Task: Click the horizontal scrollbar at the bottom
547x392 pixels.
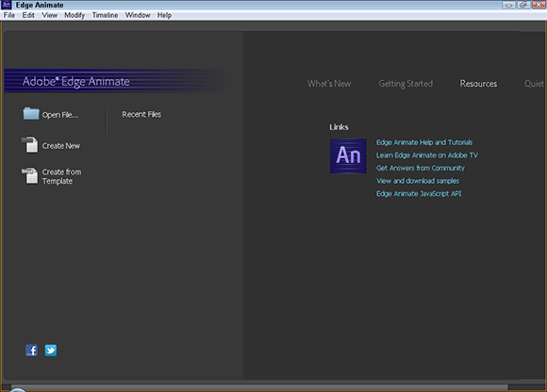Action: pyautogui.click(x=259, y=387)
